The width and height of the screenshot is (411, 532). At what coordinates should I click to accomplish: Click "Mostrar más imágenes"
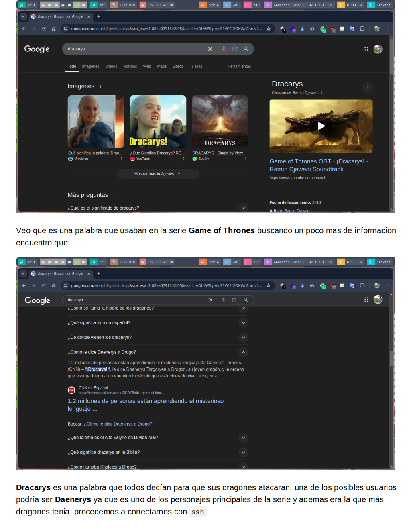[x=158, y=174]
